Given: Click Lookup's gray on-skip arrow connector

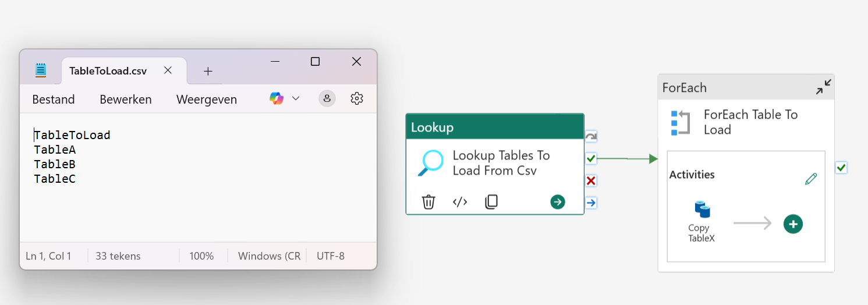Looking at the screenshot, I should pos(591,137).
